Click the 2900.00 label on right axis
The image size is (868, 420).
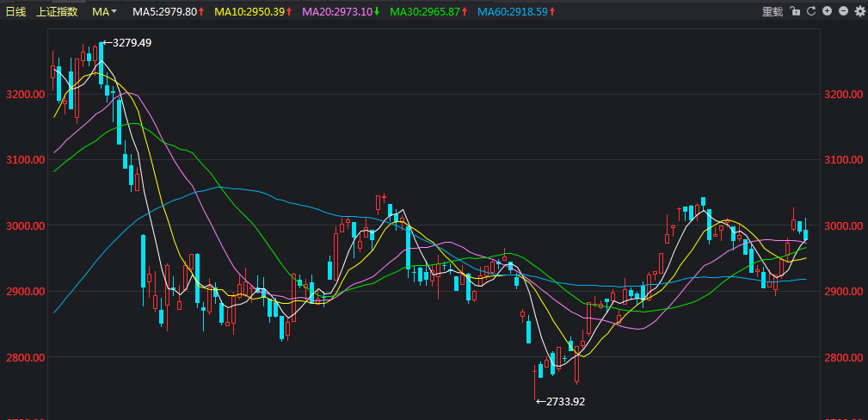point(843,292)
